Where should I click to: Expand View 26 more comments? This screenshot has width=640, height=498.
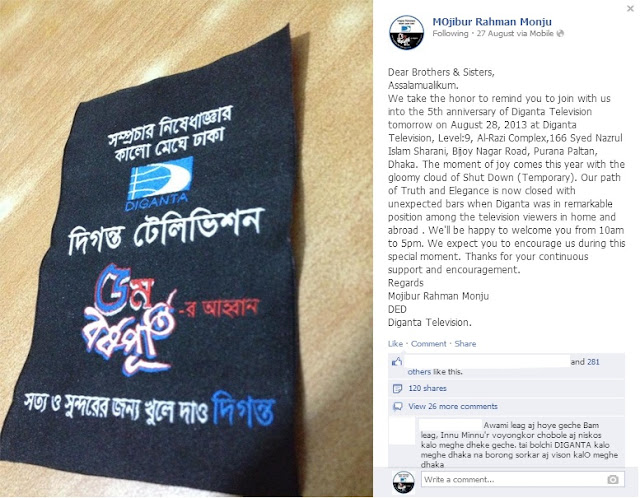click(x=453, y=406)
